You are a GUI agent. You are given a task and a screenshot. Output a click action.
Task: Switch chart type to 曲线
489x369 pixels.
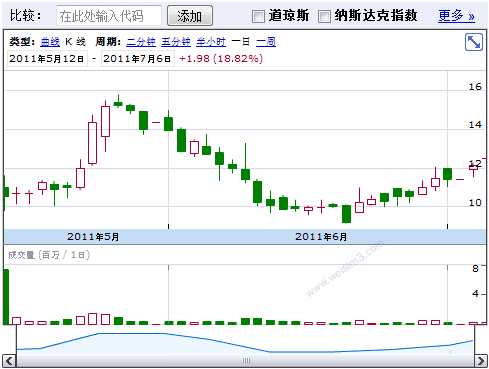pos(50,42)
